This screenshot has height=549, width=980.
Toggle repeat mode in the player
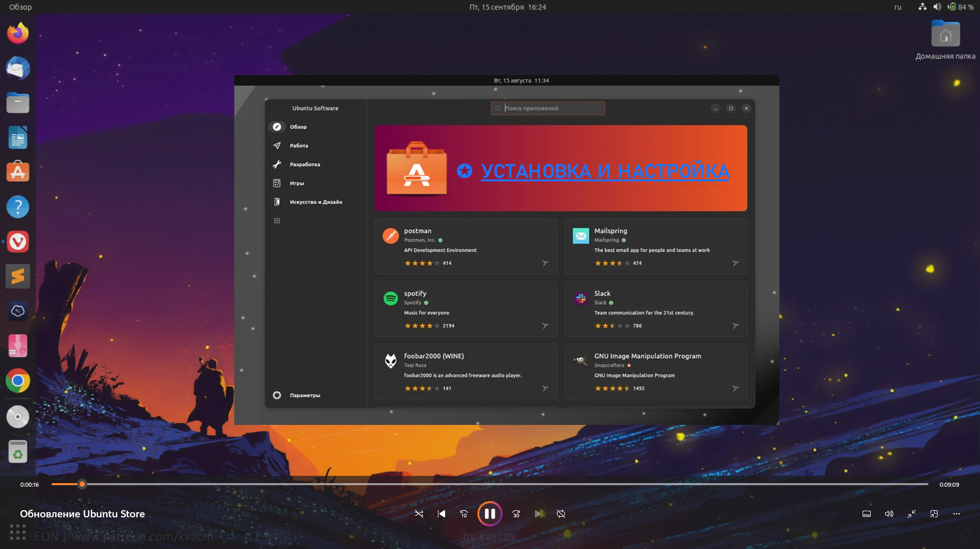pos(561,514)
